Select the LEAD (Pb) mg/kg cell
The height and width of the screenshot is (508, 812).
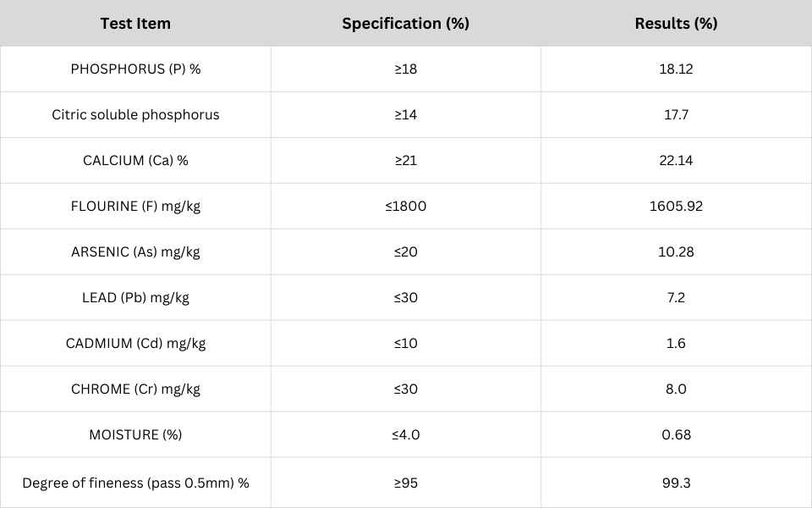point(135,298)
